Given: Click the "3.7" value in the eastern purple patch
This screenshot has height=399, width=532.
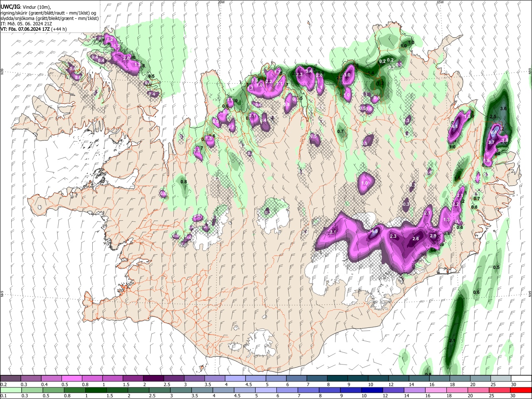Looking at the screenshot, I should click(491, 142).
